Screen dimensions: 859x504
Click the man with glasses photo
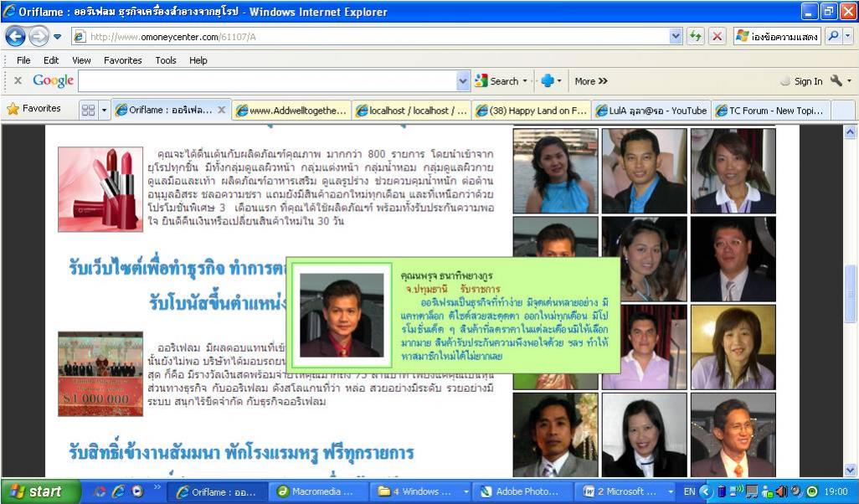tap(733, 260)
